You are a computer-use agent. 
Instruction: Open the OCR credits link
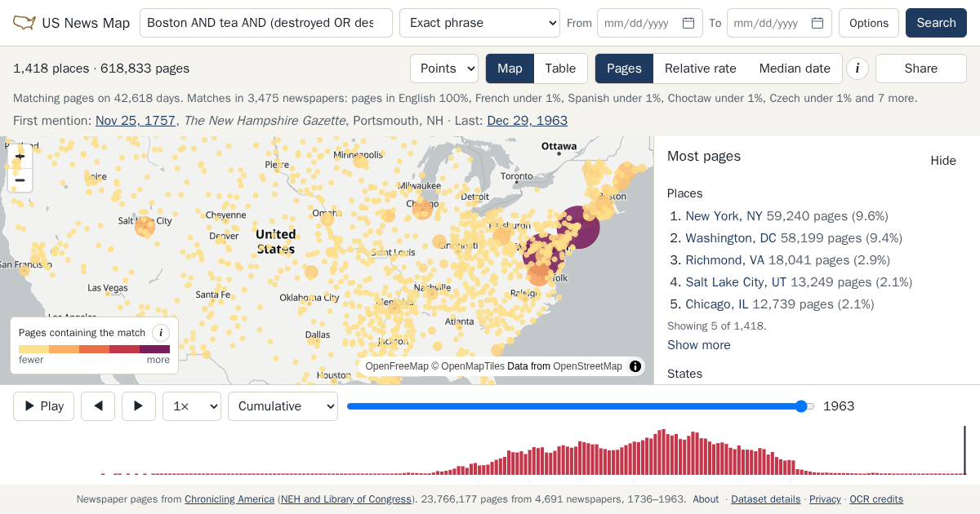tap(876, 499)
